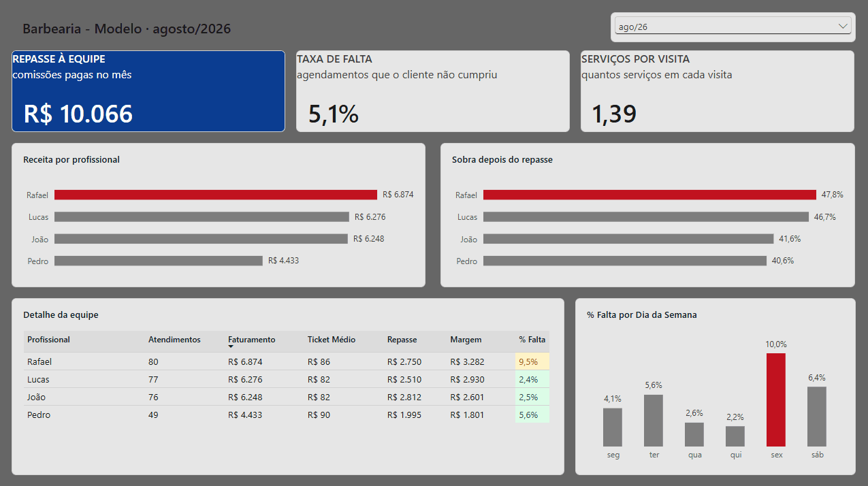
Task: Open the ago/26 month dropdown
Action: pos(733,27)
